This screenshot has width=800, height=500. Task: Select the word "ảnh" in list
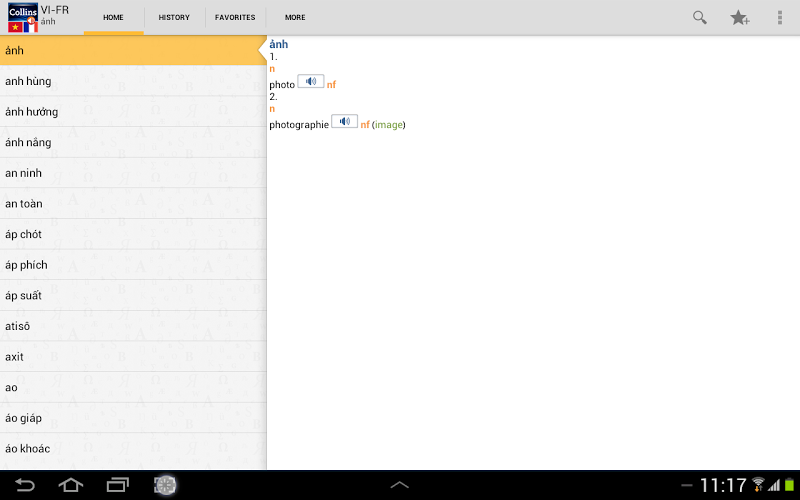coord(133,50)
